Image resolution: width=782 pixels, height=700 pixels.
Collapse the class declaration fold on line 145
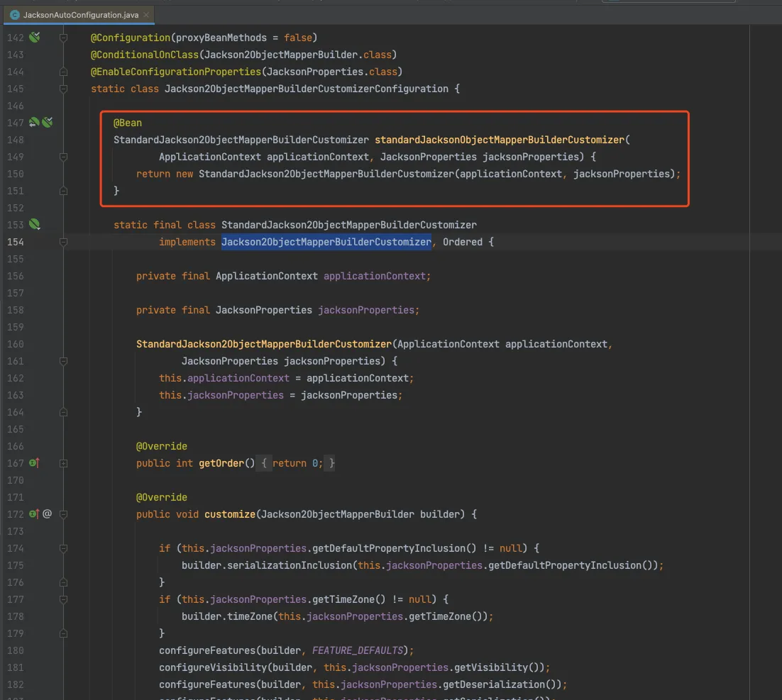click(64, 89)
